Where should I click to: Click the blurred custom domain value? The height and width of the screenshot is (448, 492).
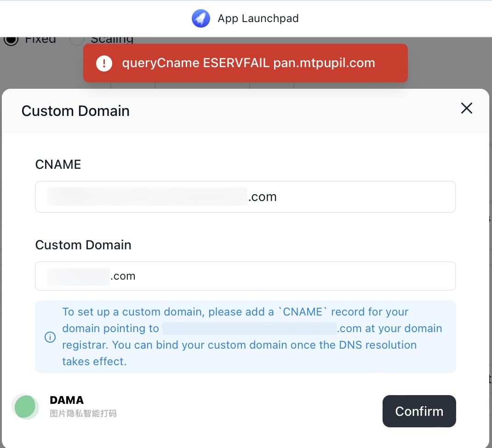coord(78,276)
